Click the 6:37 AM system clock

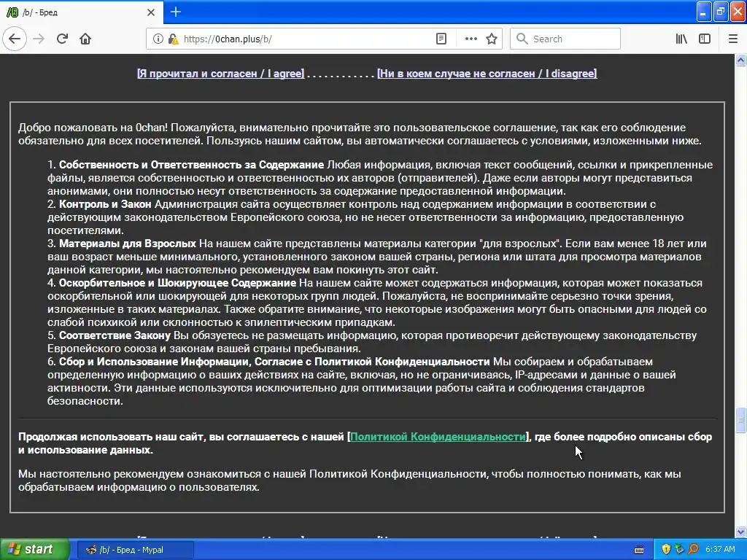pos(720,550)
